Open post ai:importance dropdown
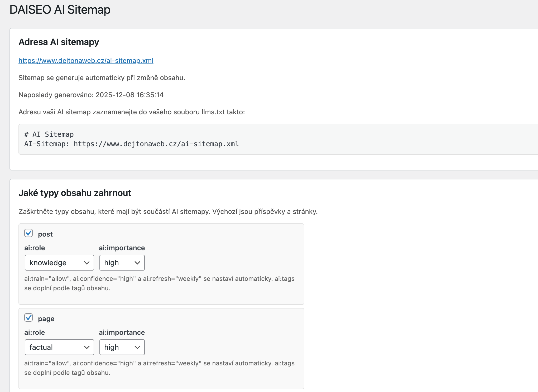 pos(122,263)
